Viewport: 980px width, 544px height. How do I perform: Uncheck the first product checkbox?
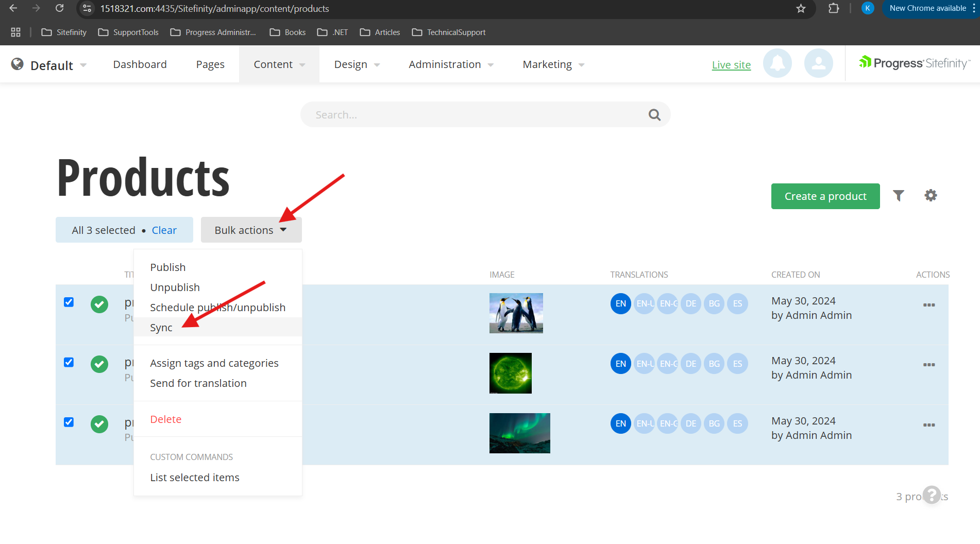pyautogui.click(x=69, y=302)
